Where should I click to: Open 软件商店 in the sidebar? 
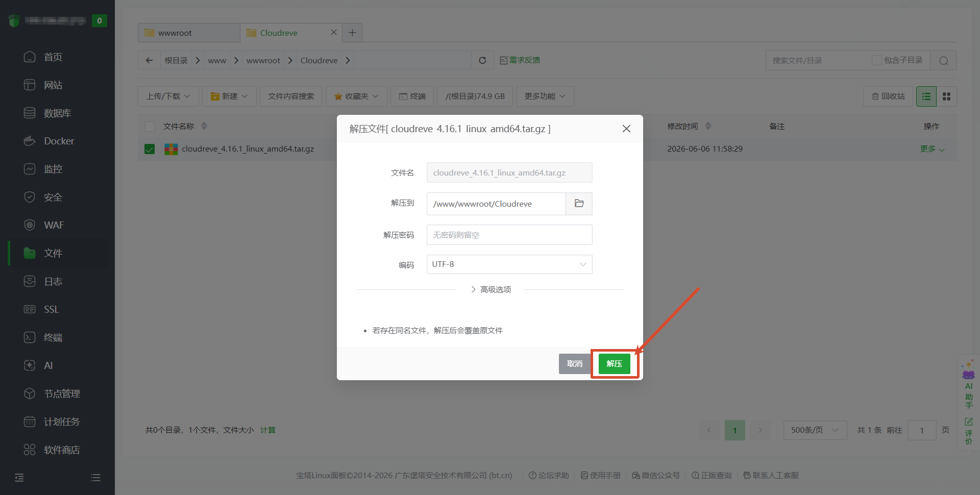point(62,450)
